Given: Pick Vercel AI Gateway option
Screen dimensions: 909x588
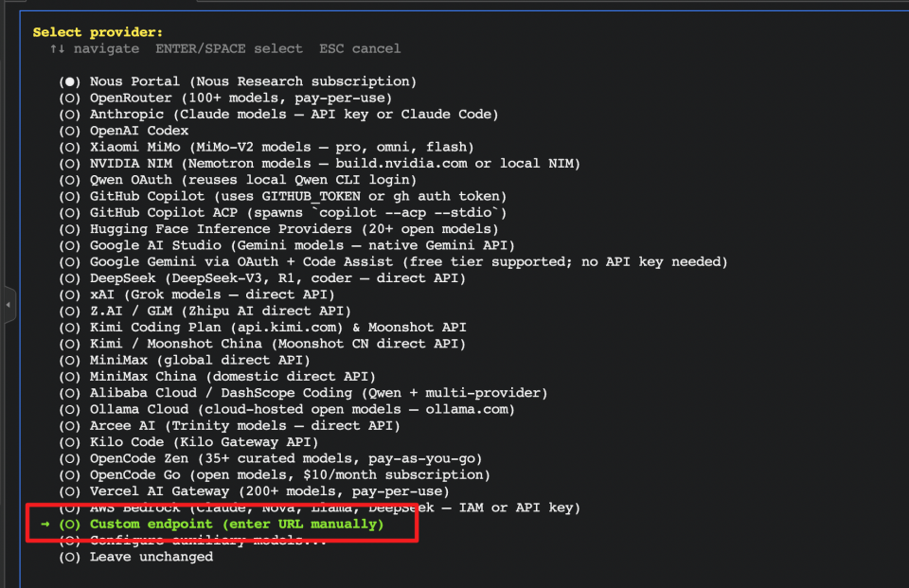Looking at the screenshot, I should 254,491.
